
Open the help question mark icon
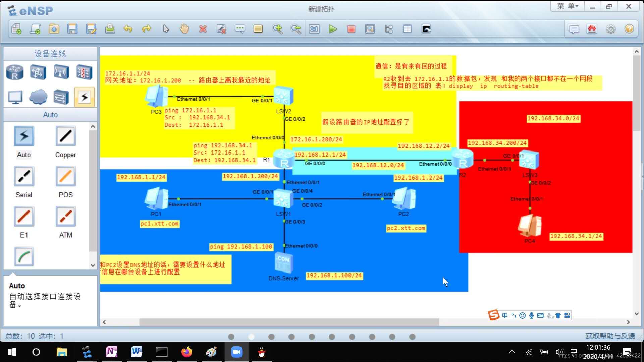(629, 29)
